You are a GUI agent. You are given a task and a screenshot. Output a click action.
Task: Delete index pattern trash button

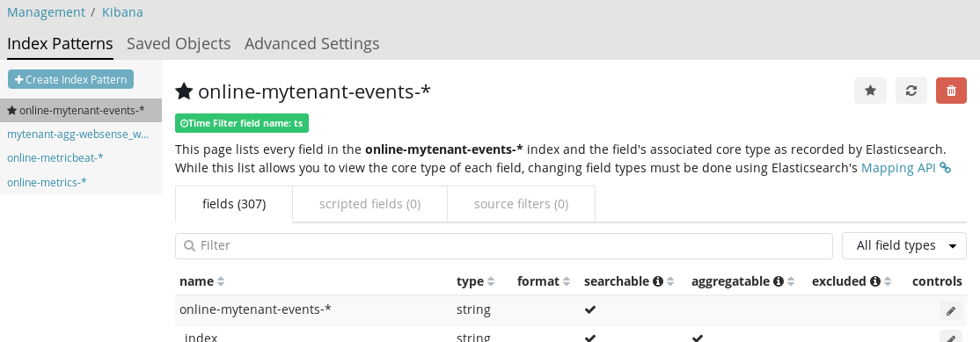(951, 91)
